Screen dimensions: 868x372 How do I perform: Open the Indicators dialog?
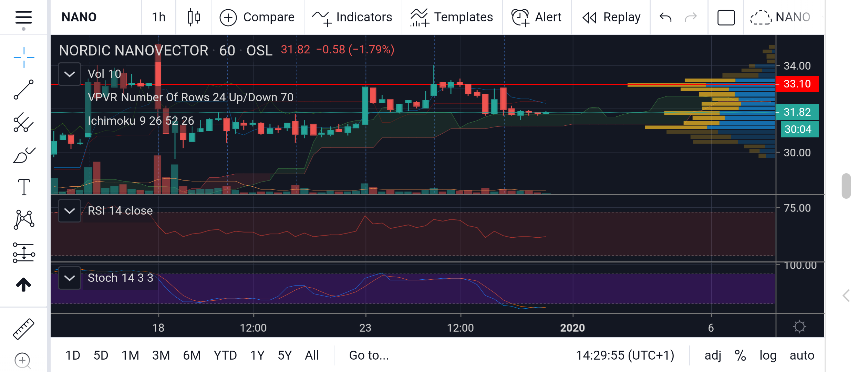pos(352,17)
